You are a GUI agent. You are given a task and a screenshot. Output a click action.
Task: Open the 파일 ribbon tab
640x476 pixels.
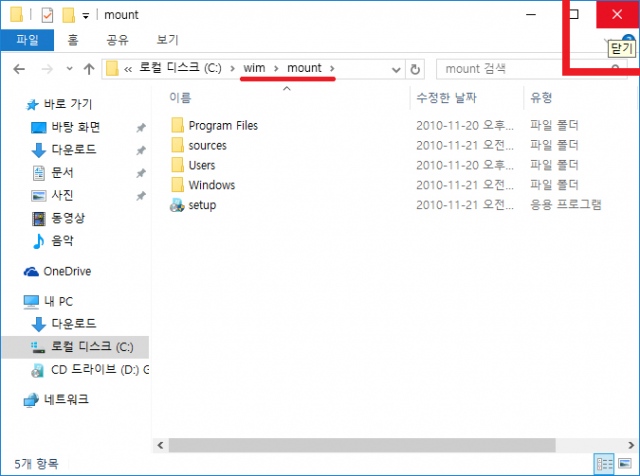[27, 40]
